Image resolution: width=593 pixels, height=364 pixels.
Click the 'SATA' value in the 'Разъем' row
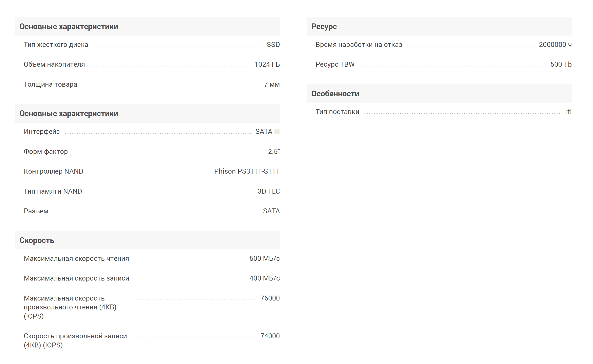[271, 211]
